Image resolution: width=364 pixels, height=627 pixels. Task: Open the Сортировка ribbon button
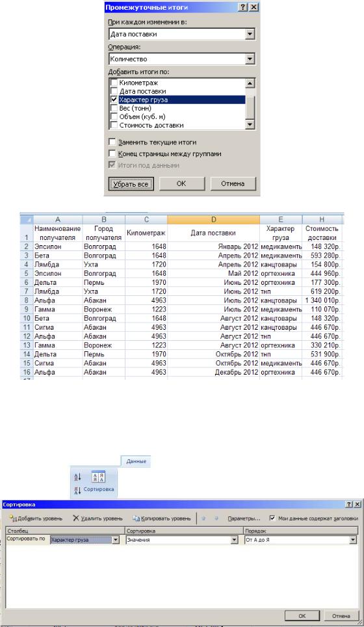(x=99, y=481)
